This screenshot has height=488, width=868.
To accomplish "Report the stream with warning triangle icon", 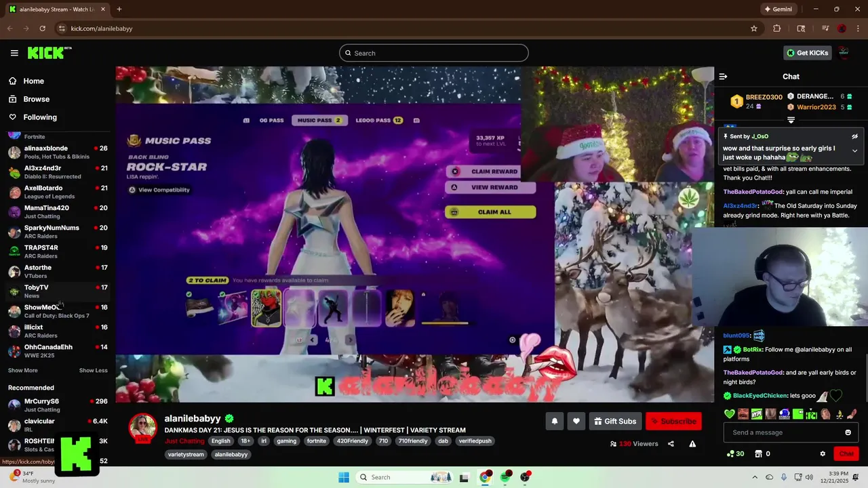I will tap(692, 444).
